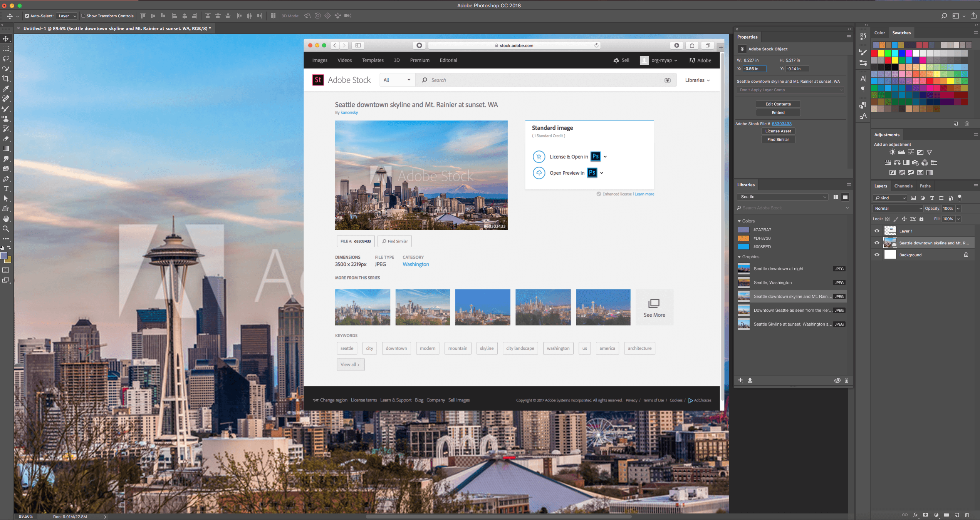Collapse the Colors section in Libraries

pyautogui.click(x=739, y=221)
